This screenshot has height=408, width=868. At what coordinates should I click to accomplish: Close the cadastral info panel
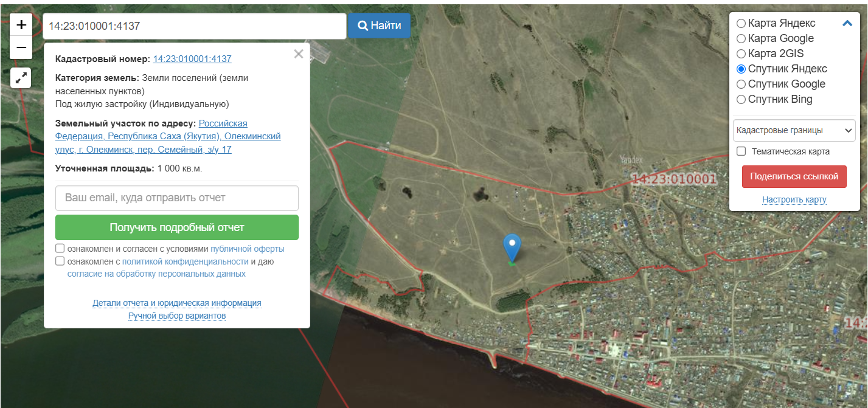tap(298, 54)
